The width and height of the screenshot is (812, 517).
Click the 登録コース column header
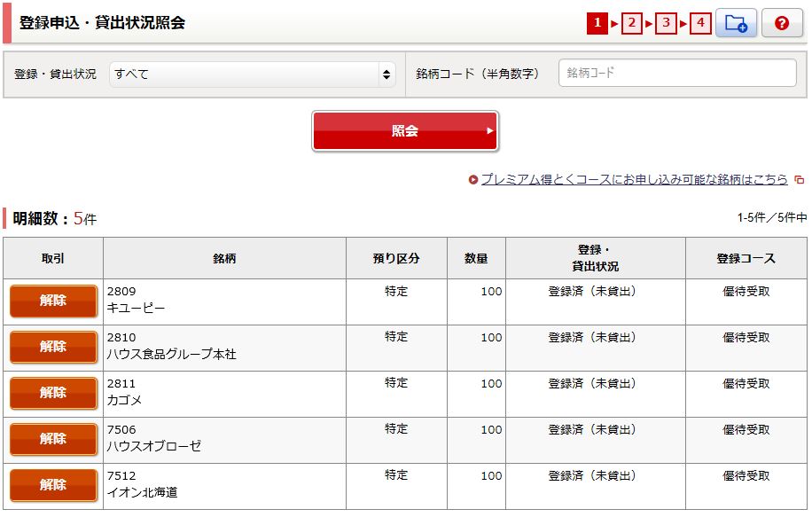pos(746,259)
